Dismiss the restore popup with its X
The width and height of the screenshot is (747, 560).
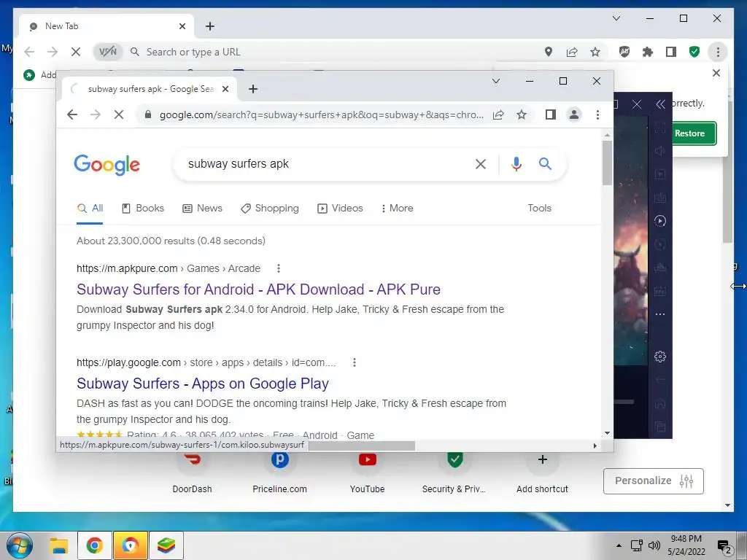716,73
